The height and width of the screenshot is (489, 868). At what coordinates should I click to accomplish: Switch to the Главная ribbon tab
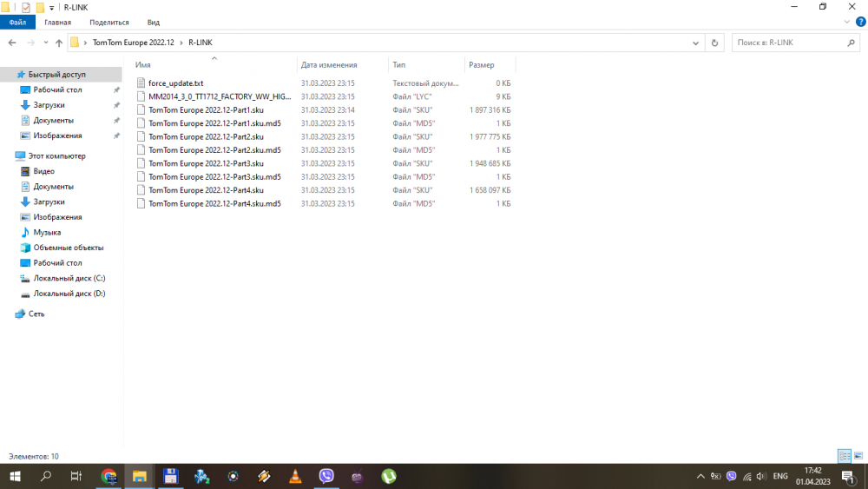coord(57,23)
